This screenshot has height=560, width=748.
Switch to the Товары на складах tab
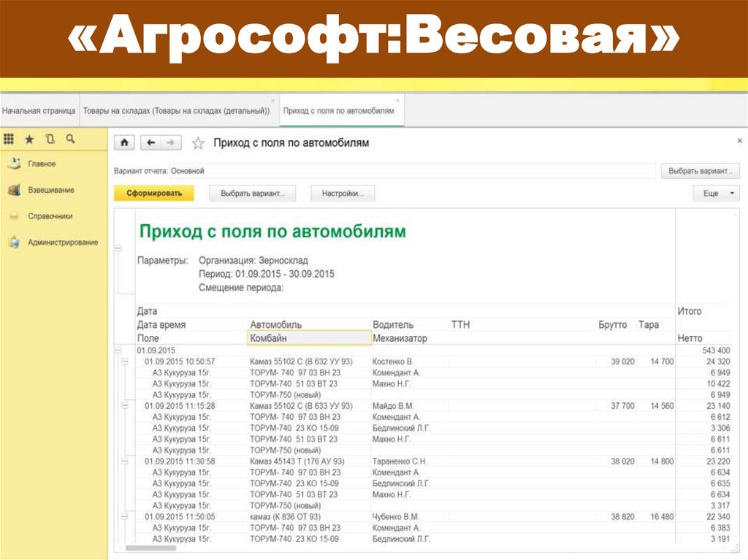pos(176,111)
